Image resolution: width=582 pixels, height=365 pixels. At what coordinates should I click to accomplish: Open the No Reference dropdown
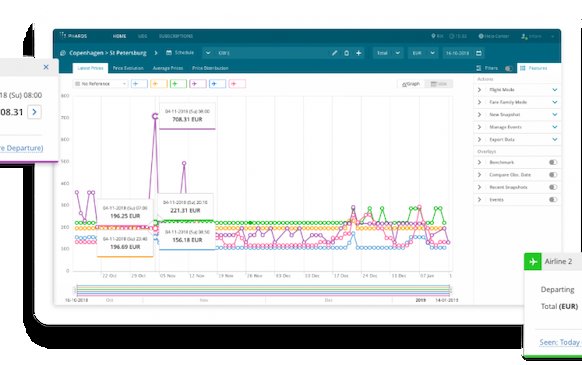click(101, 84)
